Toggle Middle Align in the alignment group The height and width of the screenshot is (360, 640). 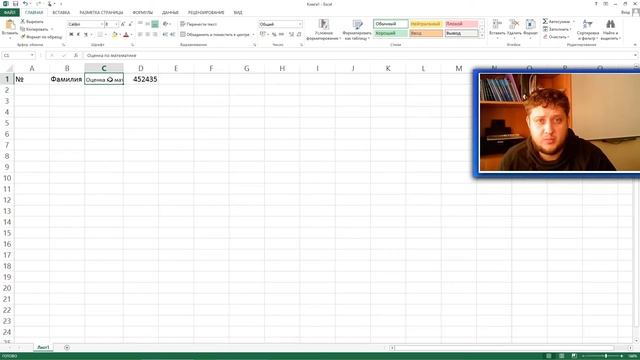(x=147, y=24)
